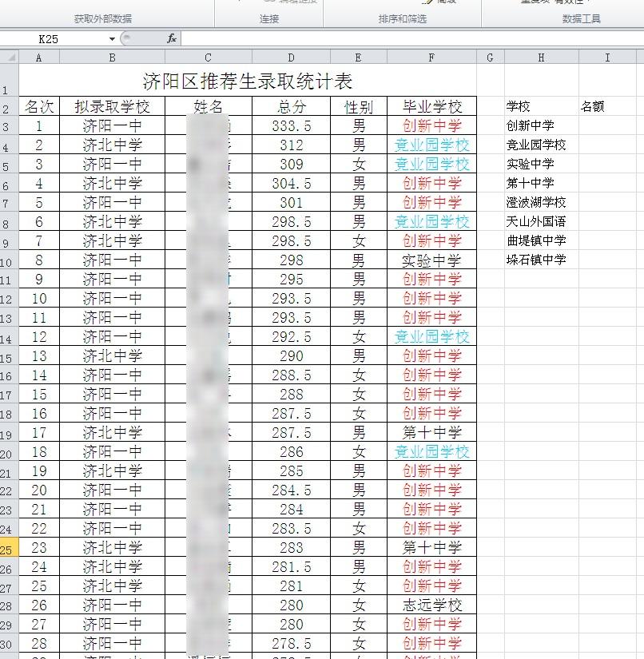Click 济阳一中 in row 3 column B
The height and width of the screenshot is (659, 644).
pyautogui.click(x=112, y=125)
